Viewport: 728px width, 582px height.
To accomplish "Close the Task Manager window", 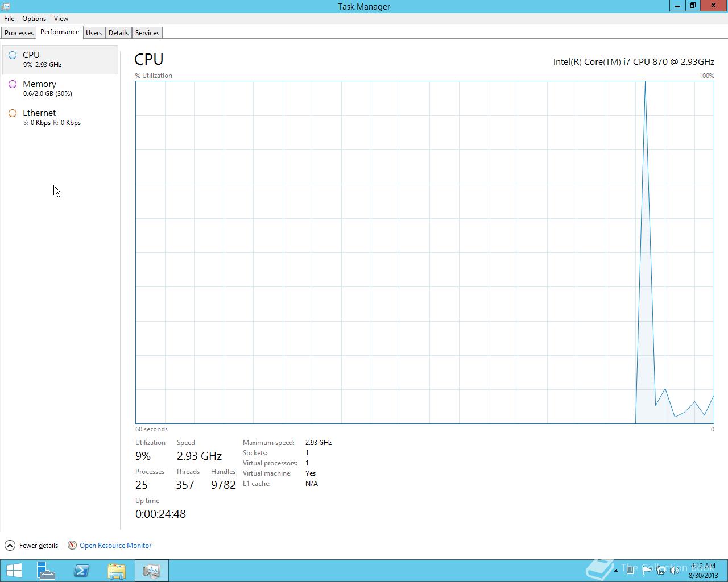I will click(714, 6).
